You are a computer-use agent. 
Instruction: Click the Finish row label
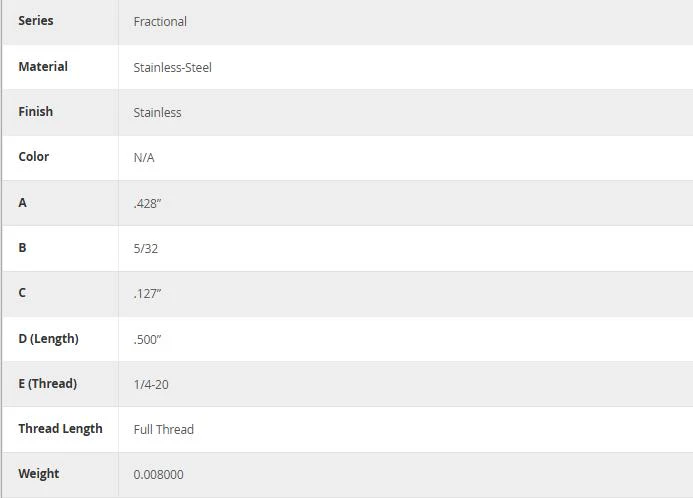pyautogui.click(x=35, y=112)
